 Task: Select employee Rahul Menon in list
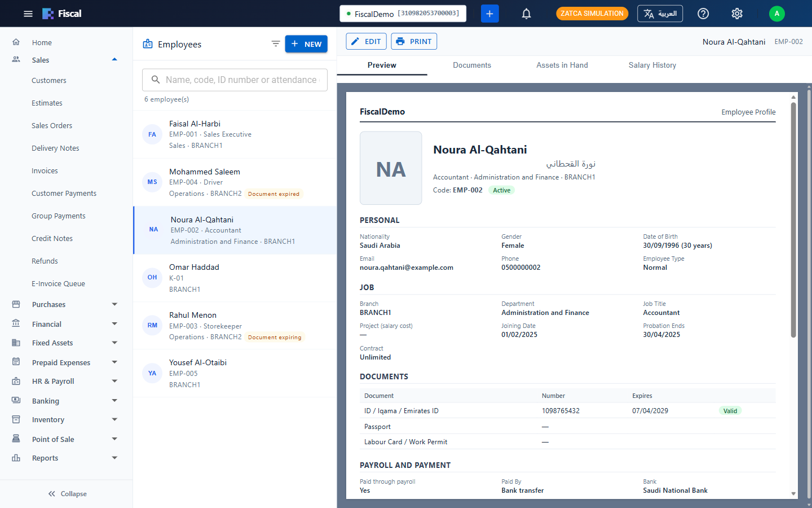pos(235,326)
